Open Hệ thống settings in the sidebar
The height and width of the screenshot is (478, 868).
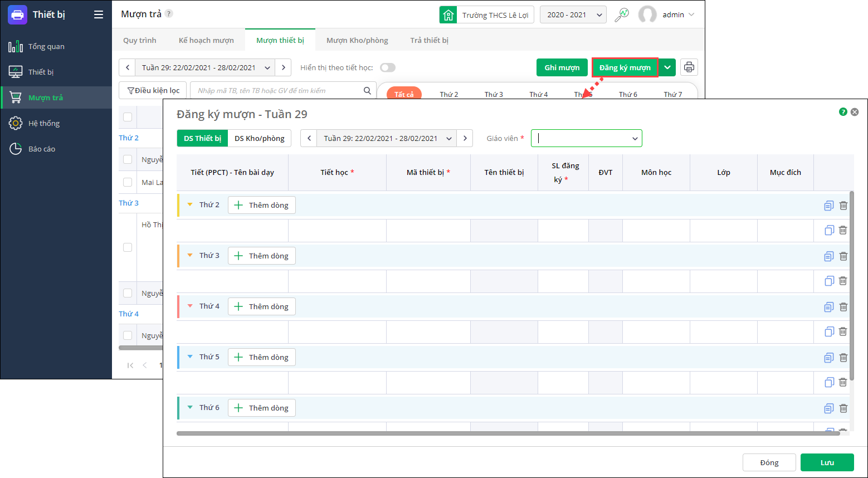[44, 123]
